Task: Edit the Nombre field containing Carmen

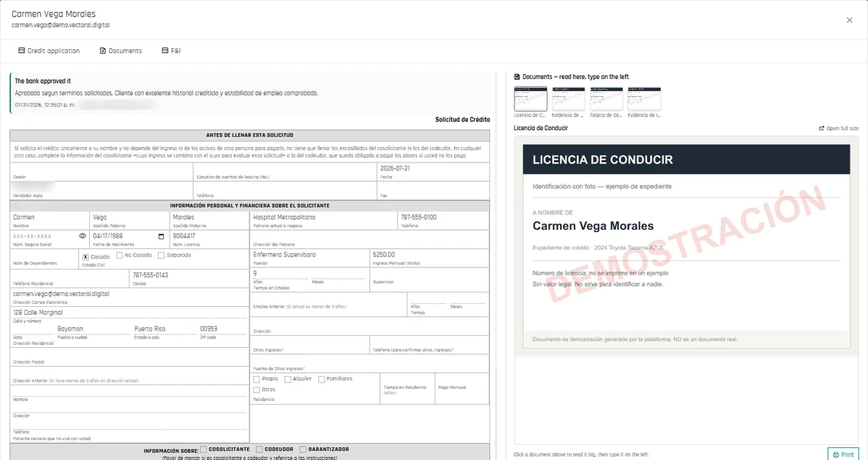Action: [x=49, y=217]
